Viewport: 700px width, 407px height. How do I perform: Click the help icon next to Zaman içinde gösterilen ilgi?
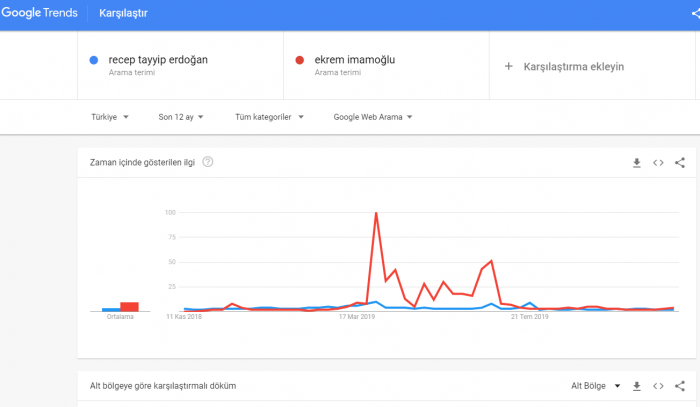207,162
